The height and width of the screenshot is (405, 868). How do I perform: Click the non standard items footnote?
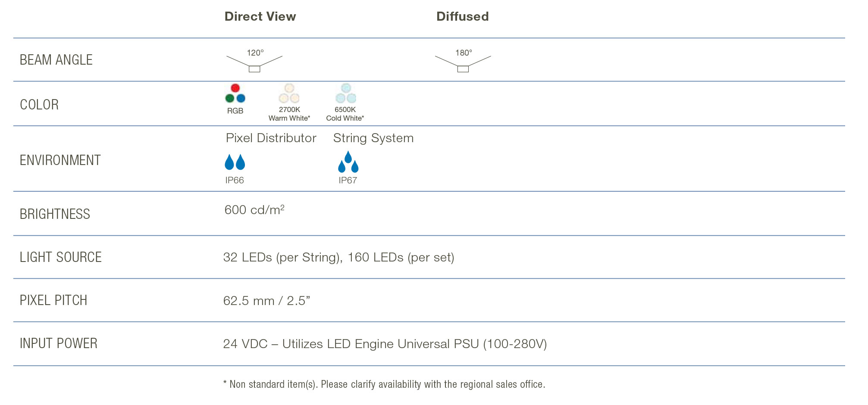point(384,384)
